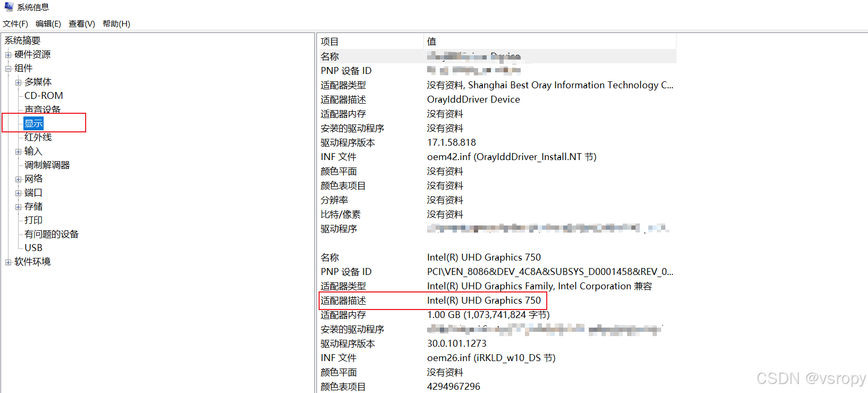The width and height of the screenshot is (868, 393).
Task: Click the first 适配器内存 row label
Action: (x=343, y=114)
